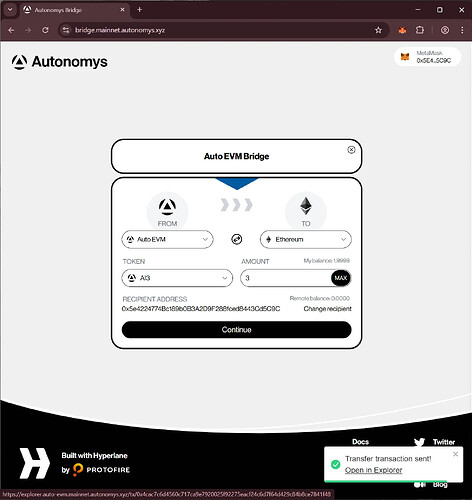This screenshot has height=500, width=472.
Task: Open a new browser tab
Action: 139,10
